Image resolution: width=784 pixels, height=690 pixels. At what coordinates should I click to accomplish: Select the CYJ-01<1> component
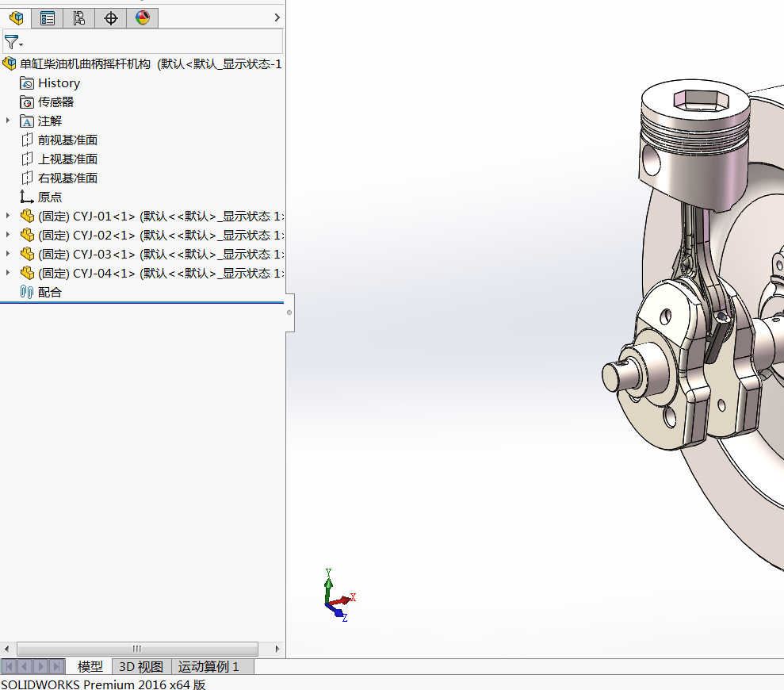pos(161,217)
